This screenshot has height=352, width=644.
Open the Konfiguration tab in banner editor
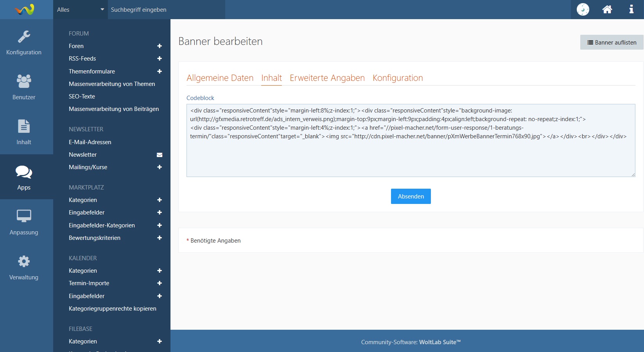[x=398, y=78]
